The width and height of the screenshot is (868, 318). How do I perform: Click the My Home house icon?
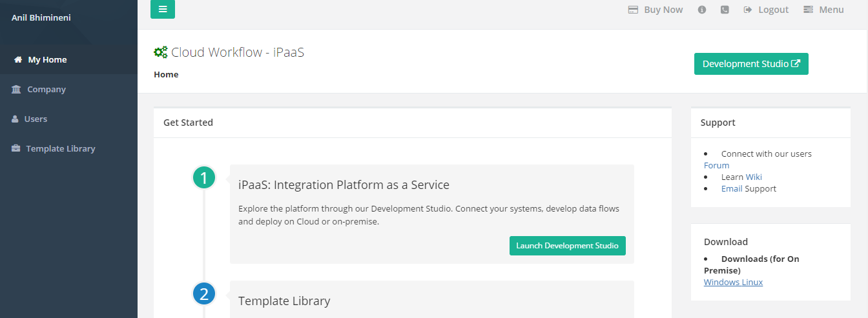point(18,60)
